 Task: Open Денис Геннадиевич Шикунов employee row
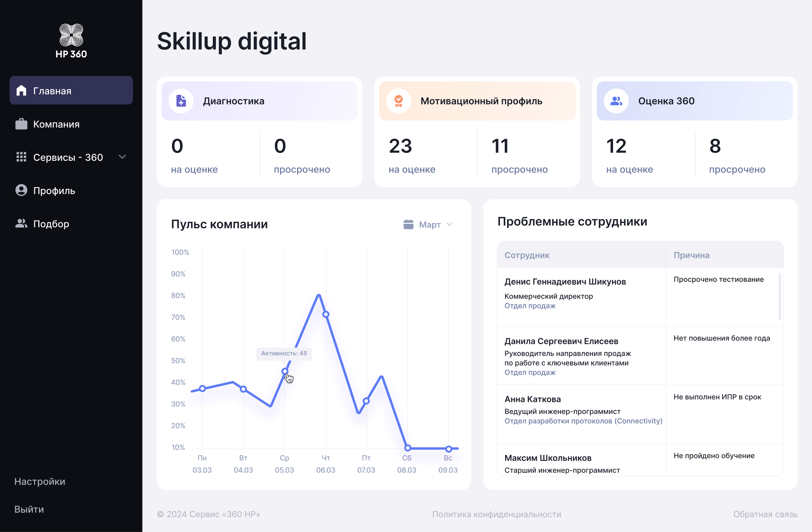coord(565,282)
